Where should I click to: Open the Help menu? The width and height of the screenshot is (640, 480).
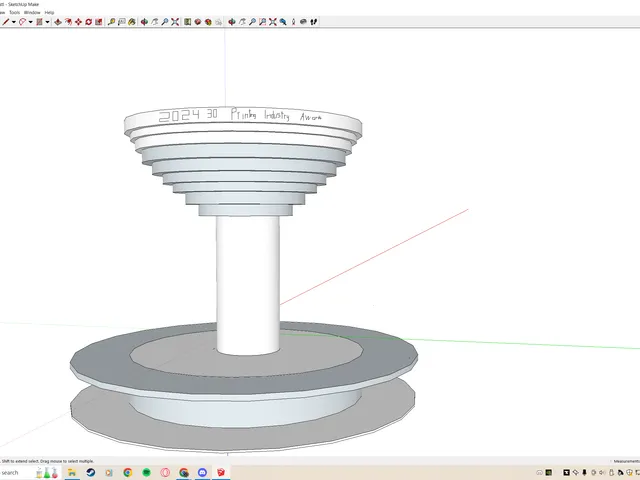point(49,13)
